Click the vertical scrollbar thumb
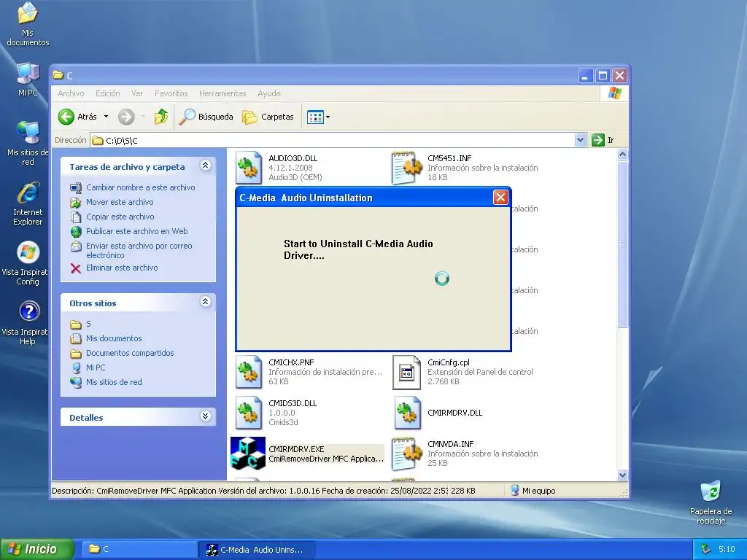747x560 pixels. 622,244
